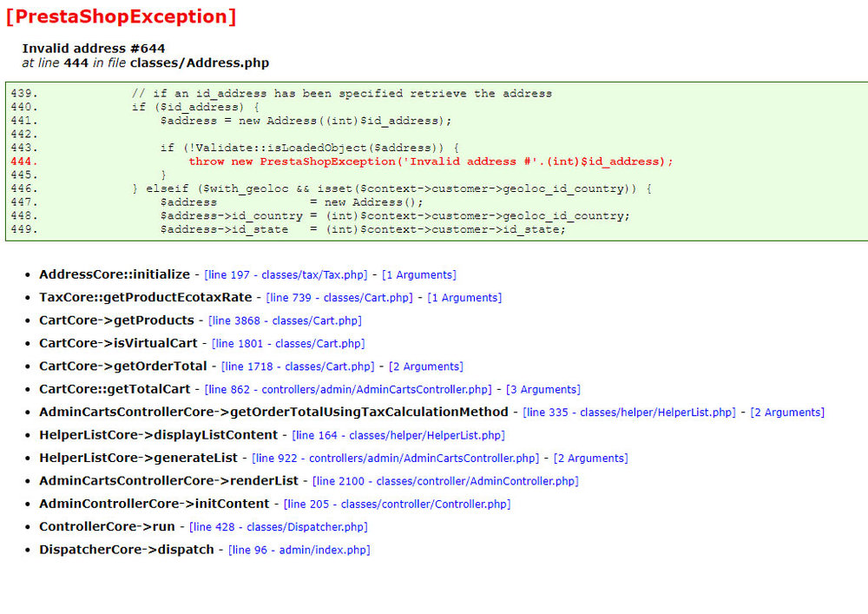This screenshot has width=868, height=614.
Task: Show arguments for getOrderTotalUsingTaxCalculationMethod
Action: point(788,413)
